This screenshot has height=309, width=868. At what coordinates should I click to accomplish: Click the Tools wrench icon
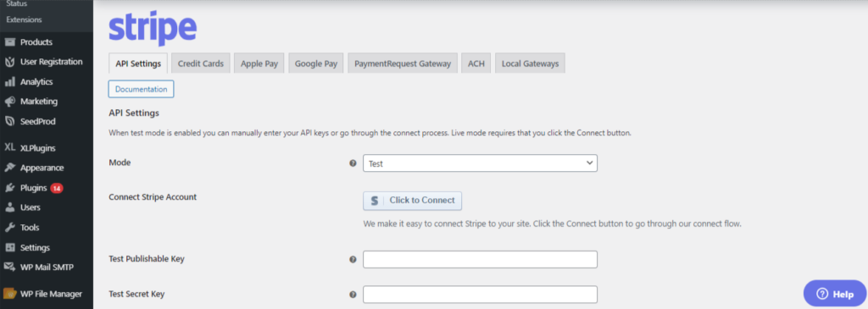click(x=9, y=228)
